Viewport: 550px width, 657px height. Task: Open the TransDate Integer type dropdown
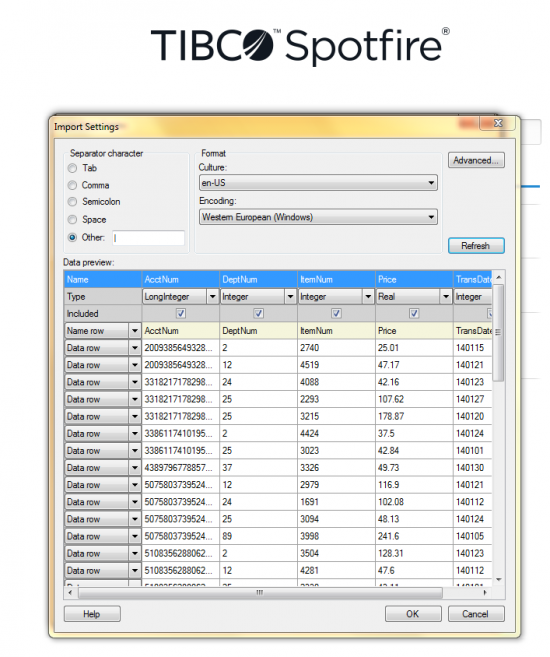[473, 297]
